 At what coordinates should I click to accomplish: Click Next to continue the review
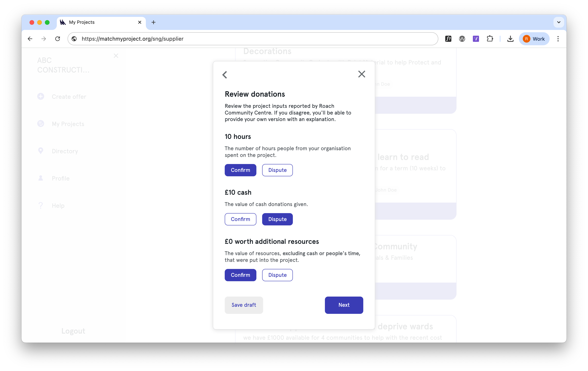344,305
